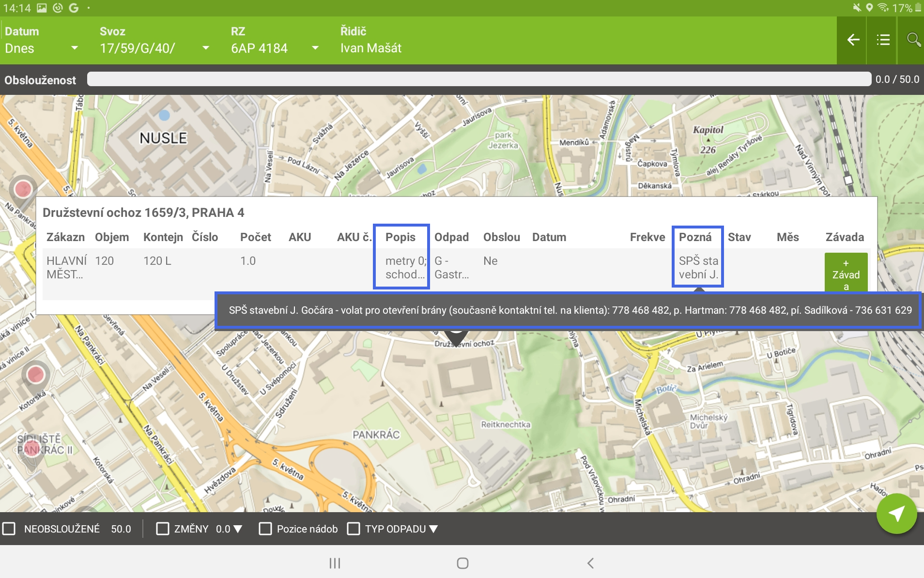Screen dimensions: 924x578
Task: Click AKU č. column header
Action: tap(354, 237)
